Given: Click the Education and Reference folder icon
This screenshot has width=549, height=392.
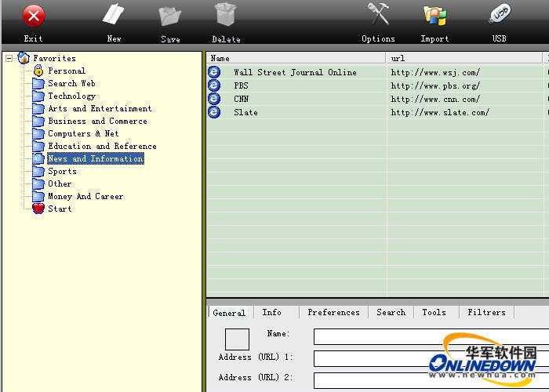Looking at the screenshot, I should click(x=38, y=147).
